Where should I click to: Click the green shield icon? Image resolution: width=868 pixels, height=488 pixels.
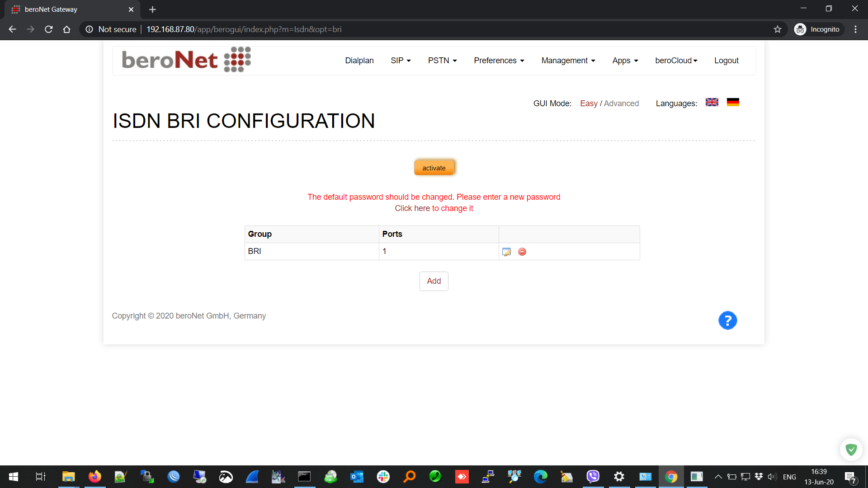[x=851, y=450]
